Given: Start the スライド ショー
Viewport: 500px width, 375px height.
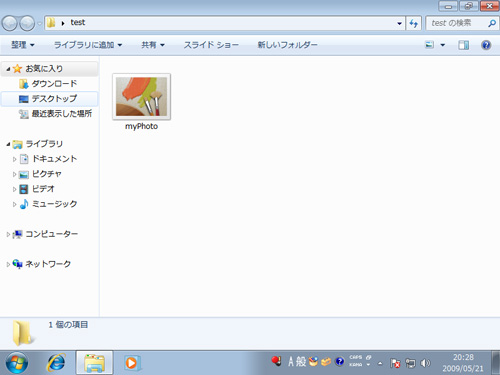Looking at the screenshot, I should [211, 45].
